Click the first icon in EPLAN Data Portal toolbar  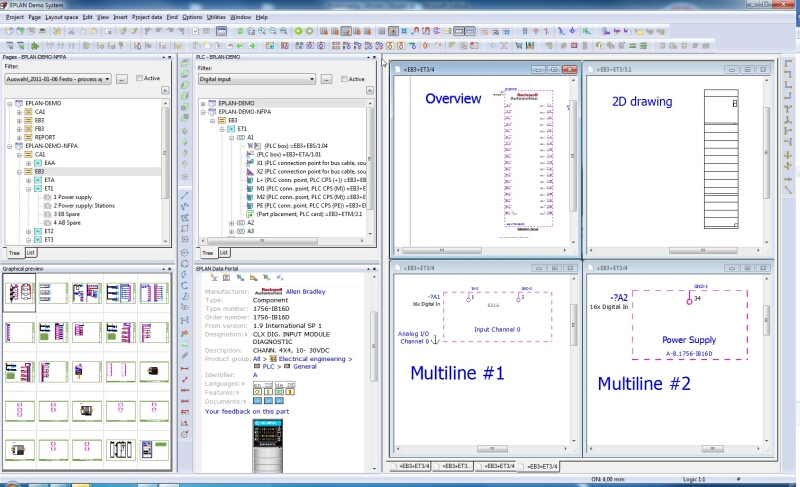214,277
